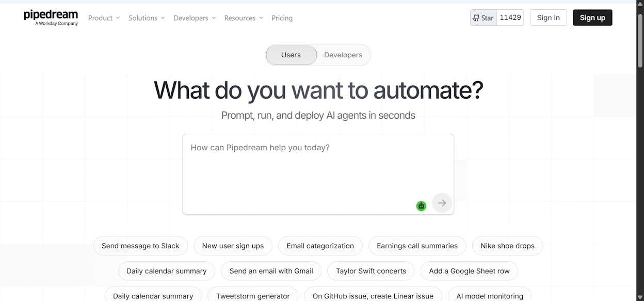Expand the Product menu

pos(104,18)
